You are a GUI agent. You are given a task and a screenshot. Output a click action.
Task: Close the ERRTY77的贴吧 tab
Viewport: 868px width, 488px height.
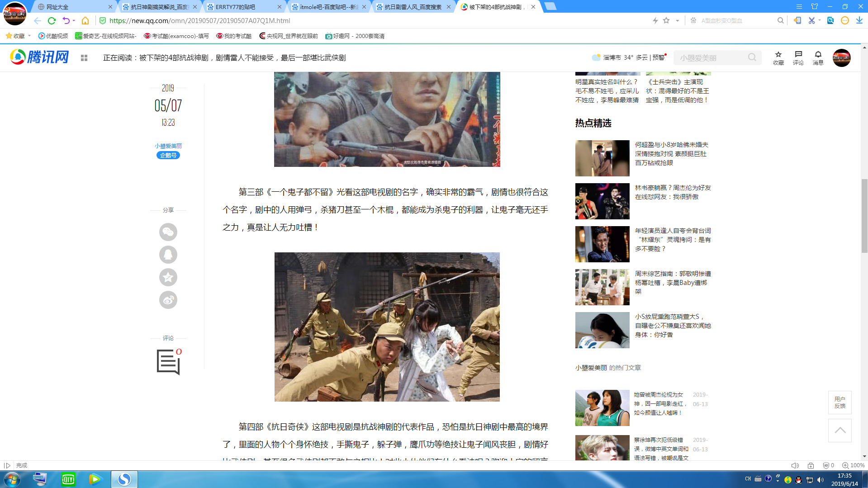(280, 7)
